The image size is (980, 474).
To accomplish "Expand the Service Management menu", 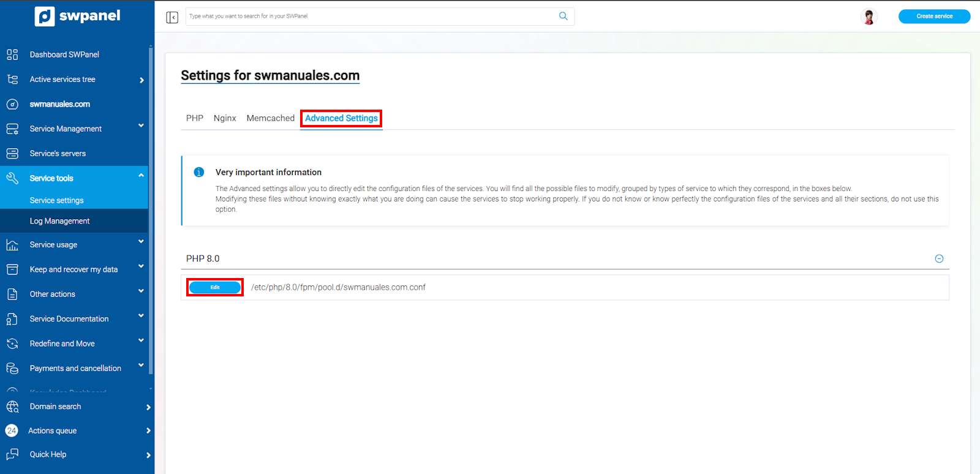I will [141, 126].
